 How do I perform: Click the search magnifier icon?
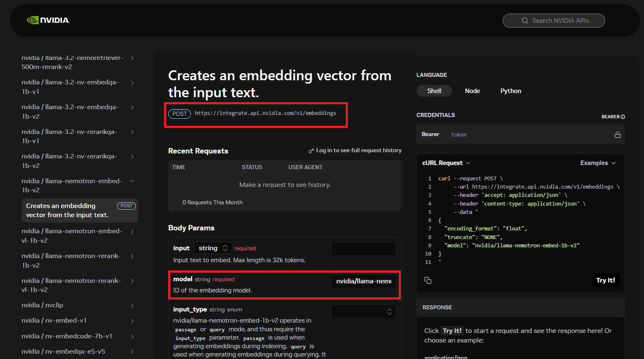525,21
